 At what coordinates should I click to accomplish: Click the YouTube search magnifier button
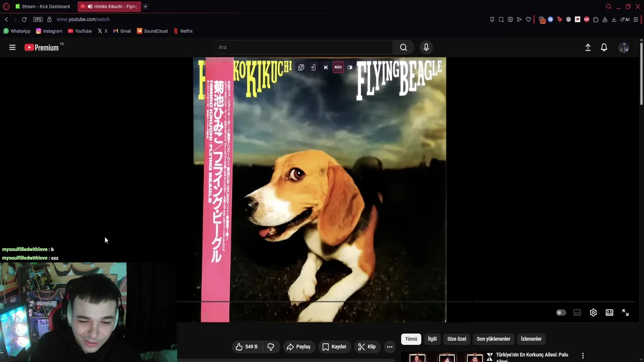404,47
